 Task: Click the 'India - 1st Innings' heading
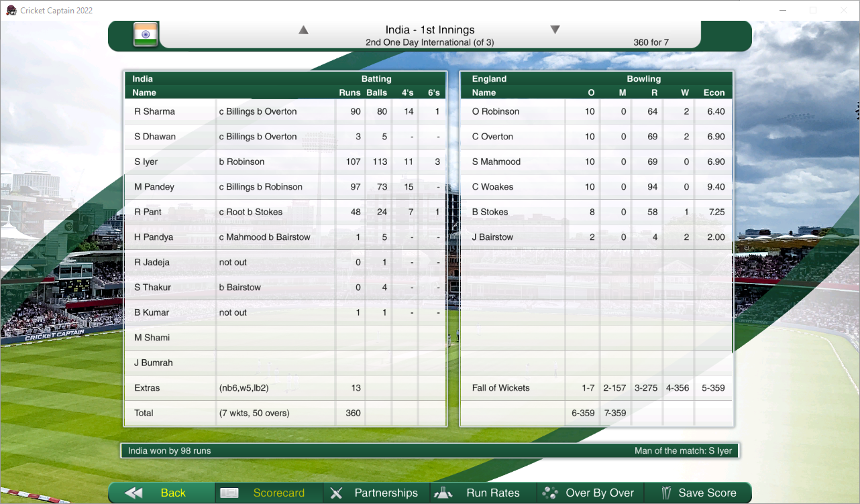(x=430, y=29)
